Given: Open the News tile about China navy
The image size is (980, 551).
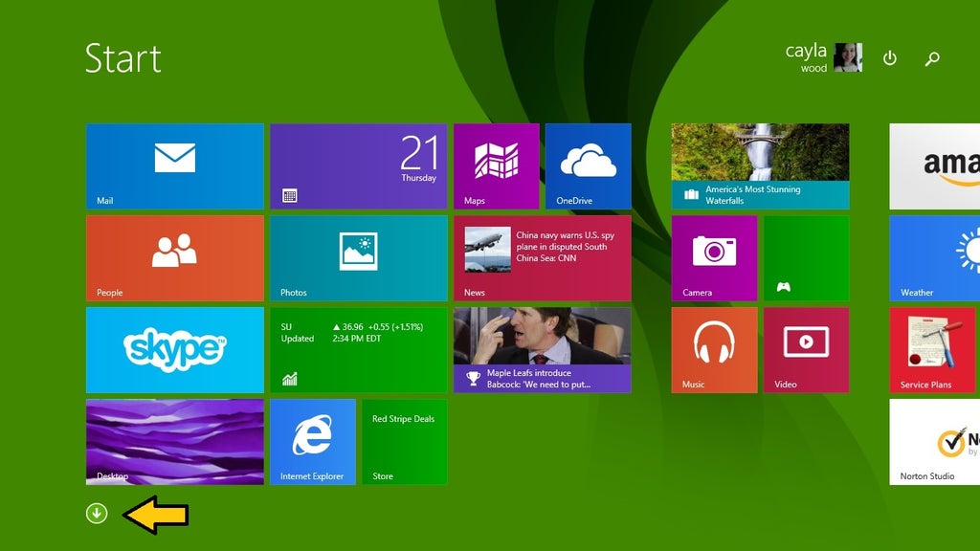Looking at the screenshot, I should coord(543,258).
